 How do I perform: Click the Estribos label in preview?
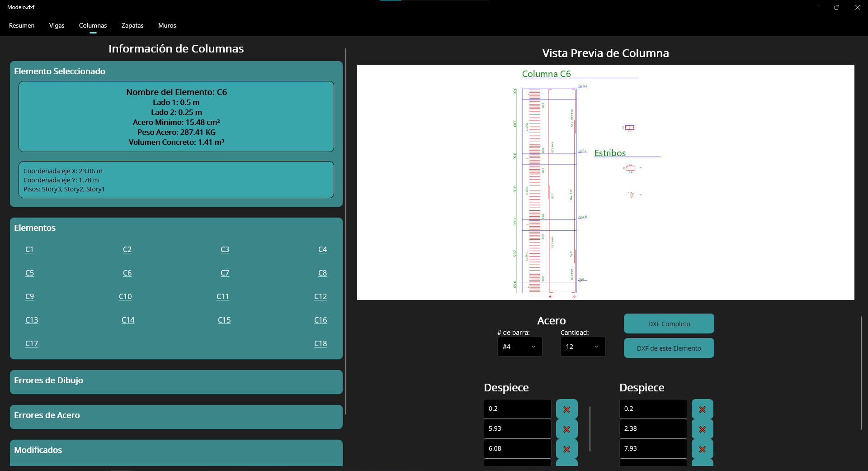tap(610, 153)
